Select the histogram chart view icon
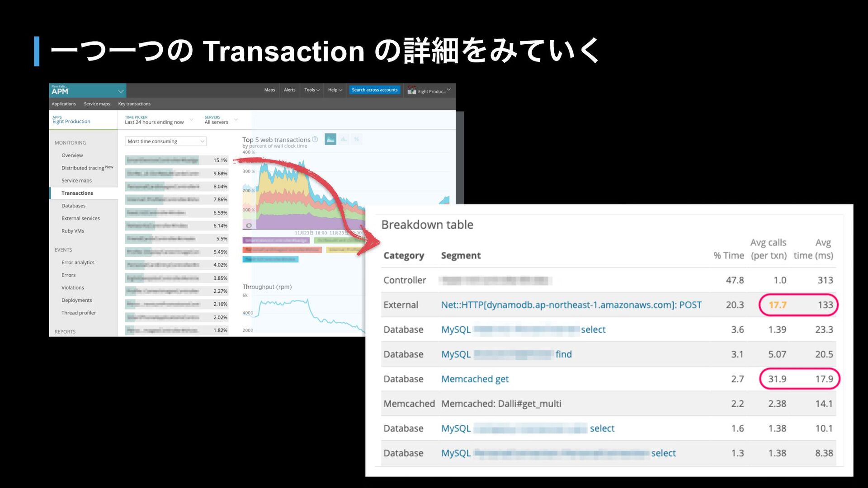 (344, 139)
